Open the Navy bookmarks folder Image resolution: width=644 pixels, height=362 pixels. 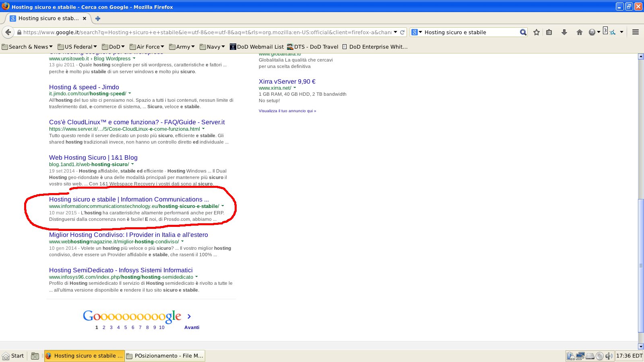pos(212,47)
